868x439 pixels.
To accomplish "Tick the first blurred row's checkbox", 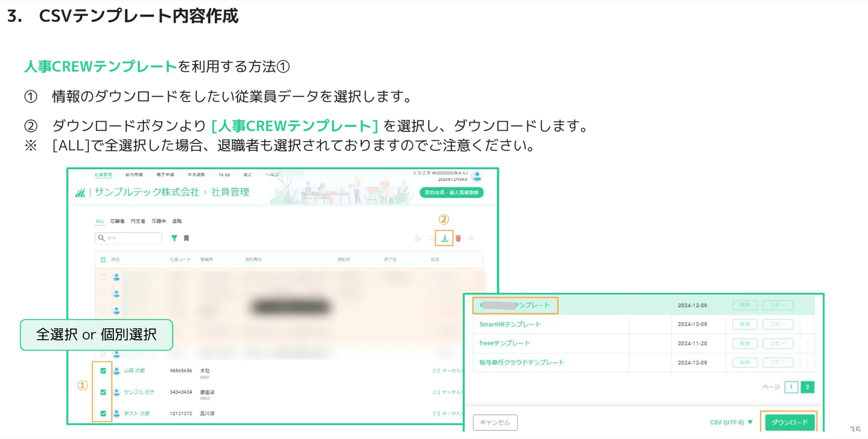I will 103,277.
